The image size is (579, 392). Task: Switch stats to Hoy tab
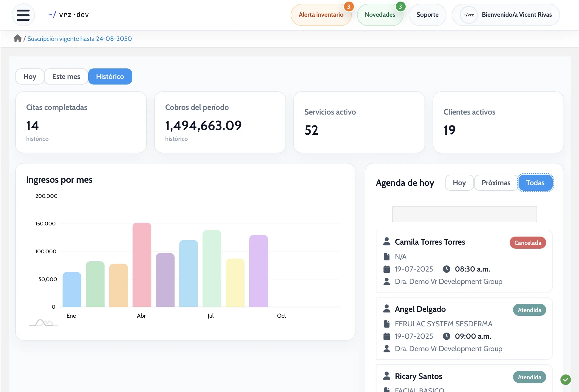point(30,76)
